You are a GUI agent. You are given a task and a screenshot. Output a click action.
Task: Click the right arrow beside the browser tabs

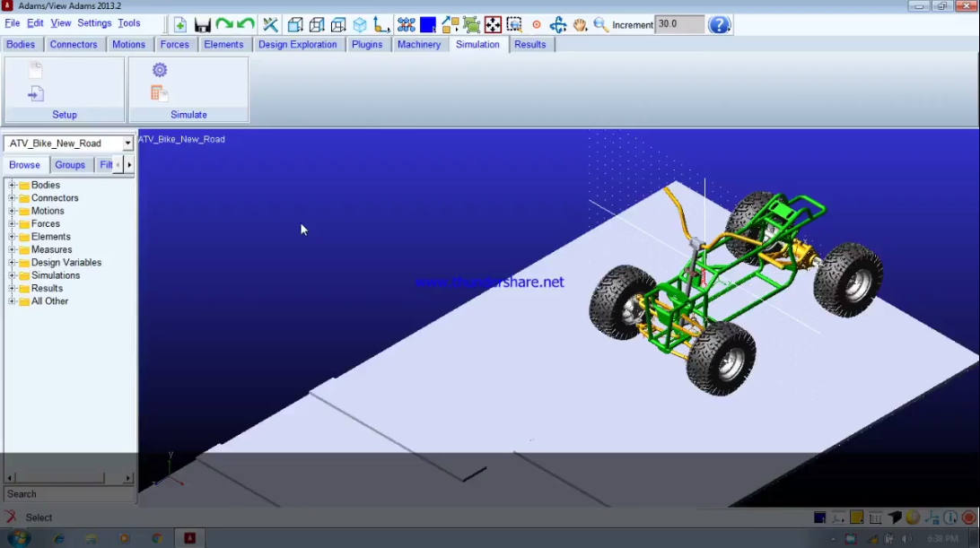129,165
